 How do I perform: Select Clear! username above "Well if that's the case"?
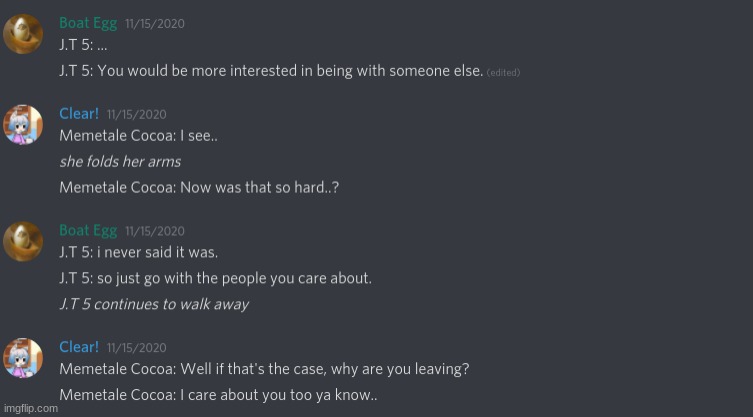pos(79,347)
